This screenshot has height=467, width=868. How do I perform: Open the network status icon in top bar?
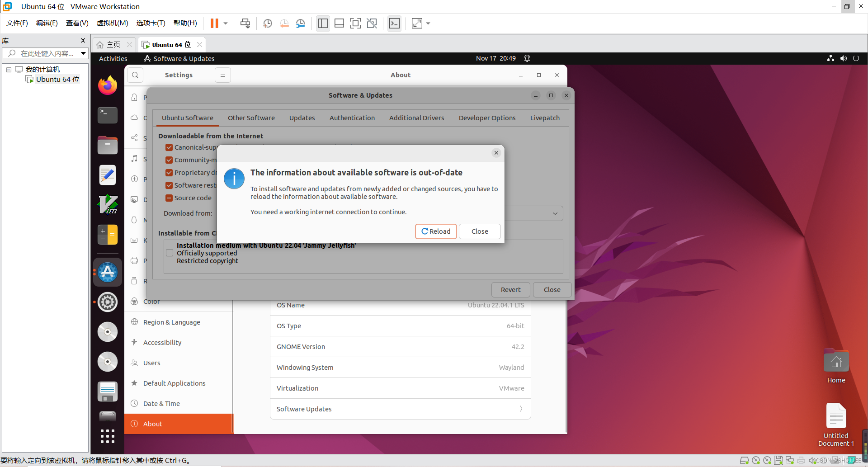pyautogui.click(x=830, y=58)
